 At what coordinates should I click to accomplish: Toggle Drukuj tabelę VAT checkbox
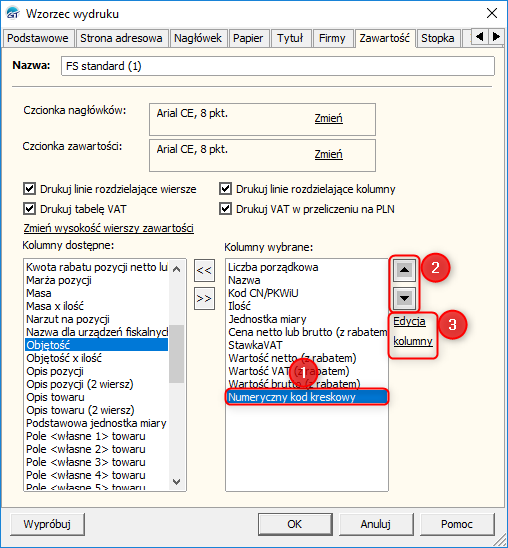click(29, 209)
